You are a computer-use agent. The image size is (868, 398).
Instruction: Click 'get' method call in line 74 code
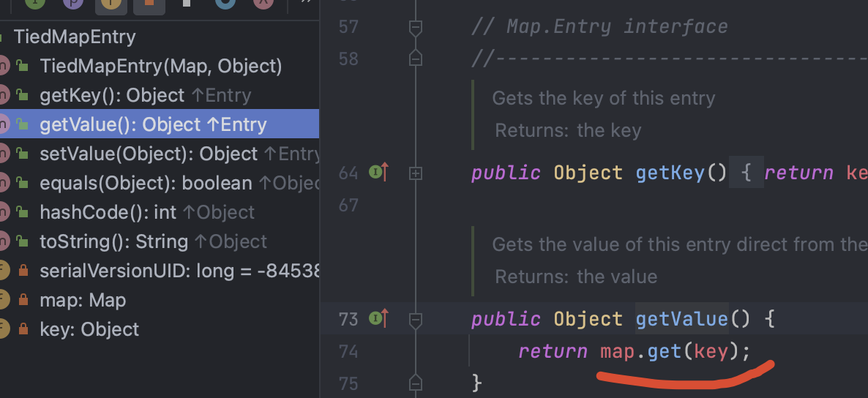[665, 352]
